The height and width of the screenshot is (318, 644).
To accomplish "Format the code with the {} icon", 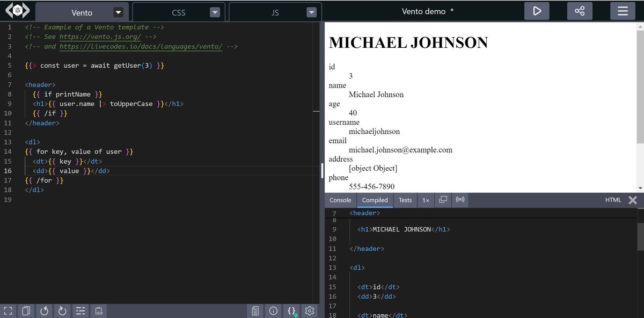I will (291, 310).
